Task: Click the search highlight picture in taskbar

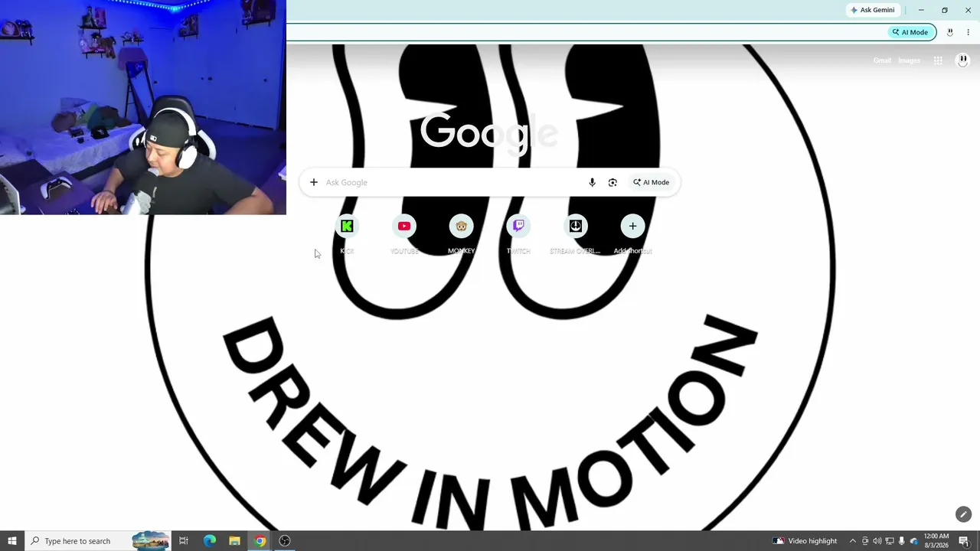Action: (151, 541)
